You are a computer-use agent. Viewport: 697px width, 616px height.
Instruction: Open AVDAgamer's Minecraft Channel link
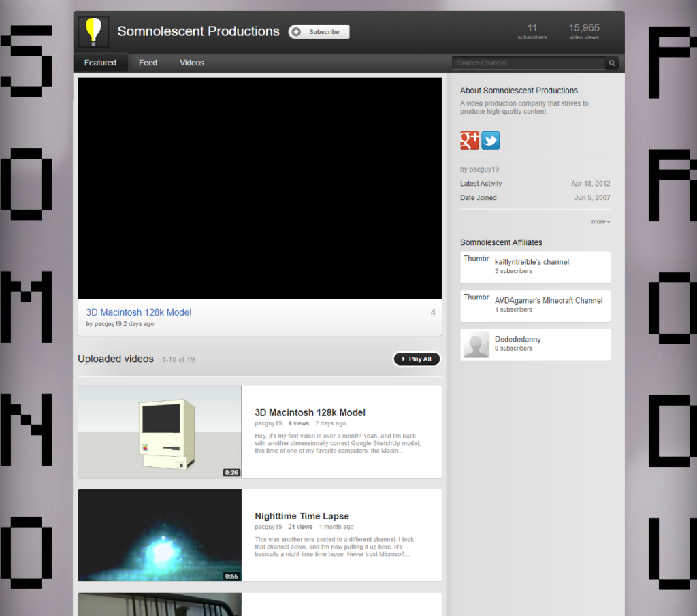549,300
